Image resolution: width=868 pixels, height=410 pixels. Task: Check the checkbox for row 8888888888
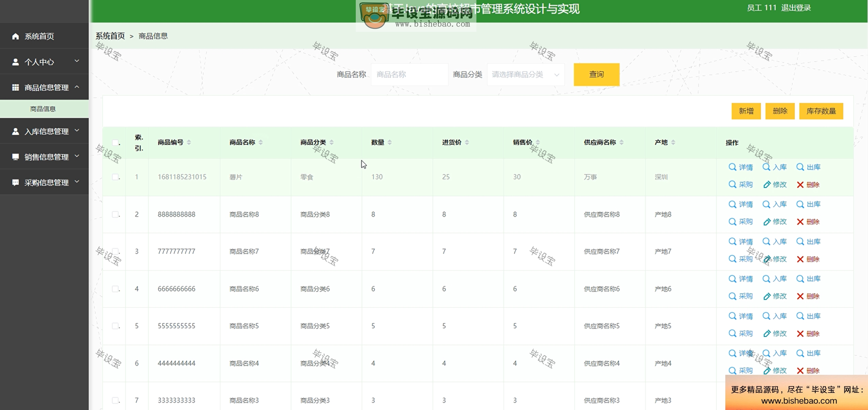(115, 214)
